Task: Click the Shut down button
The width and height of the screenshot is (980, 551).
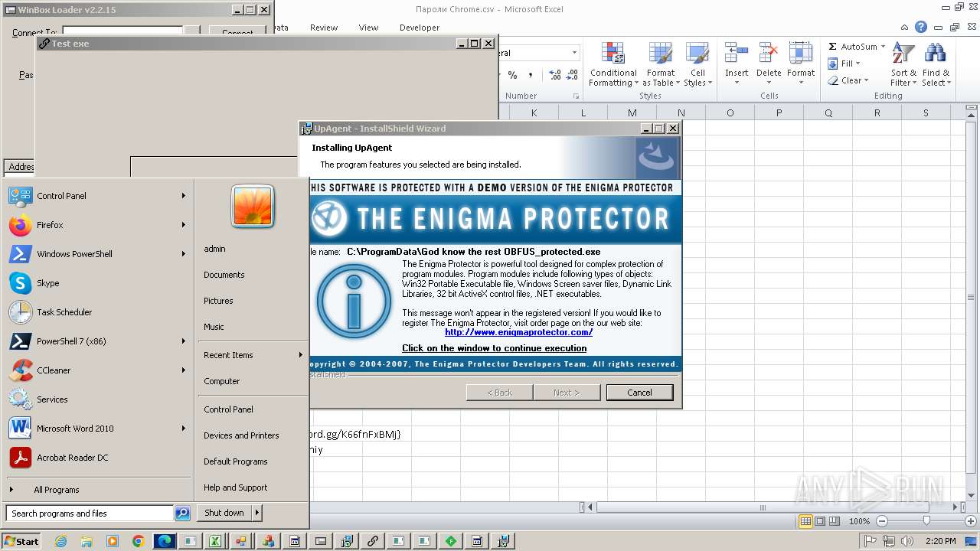Action: tap(224, 513)
